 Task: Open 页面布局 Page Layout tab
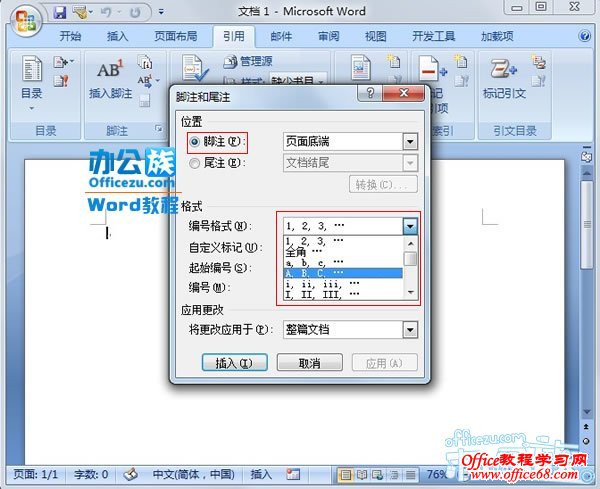[176, 36]
